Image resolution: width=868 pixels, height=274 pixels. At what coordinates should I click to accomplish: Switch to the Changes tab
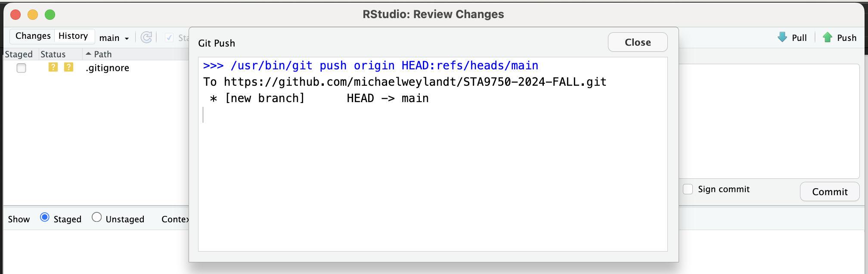point(33,36)
